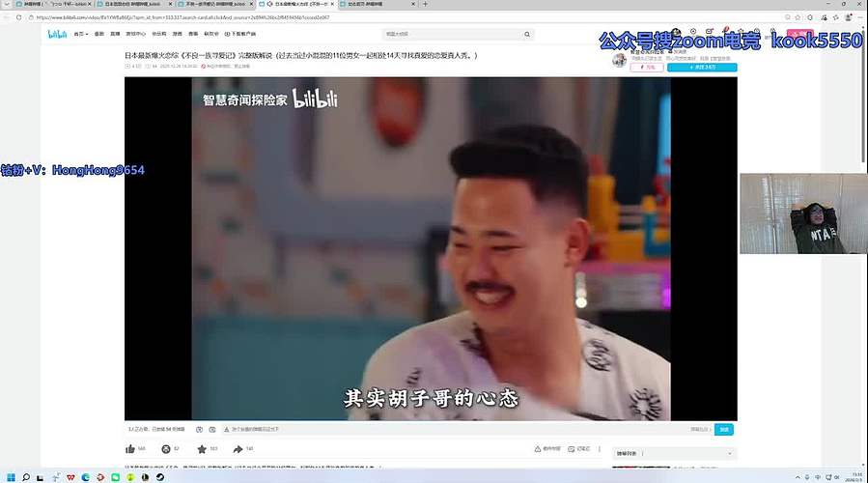Click the blue send danmaku button
This screenshot has width=868, height=483.
click(724, 429)
